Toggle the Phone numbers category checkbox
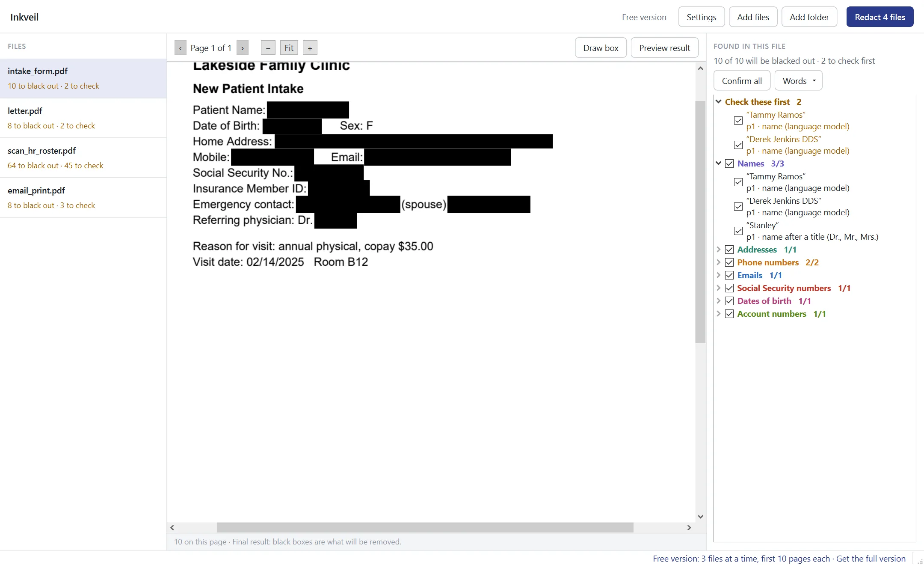Viewport: 924px width, 565px height. click(x=730, y=262)
